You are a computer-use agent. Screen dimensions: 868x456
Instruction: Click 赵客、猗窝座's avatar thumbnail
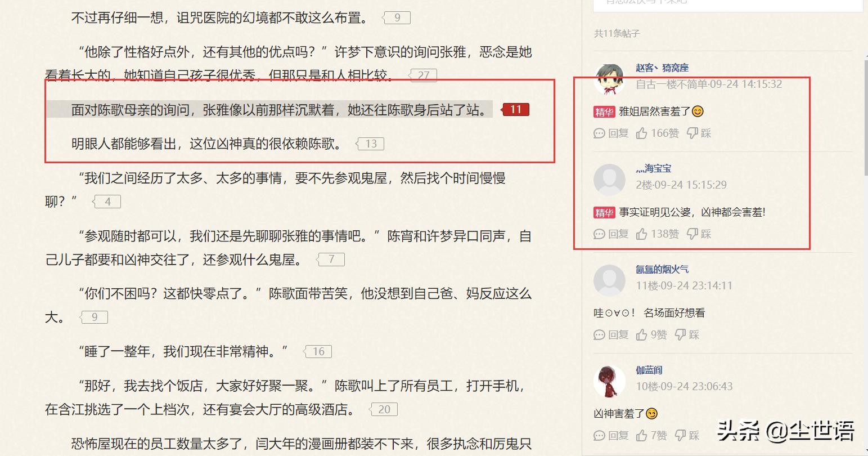coord(609,79)
